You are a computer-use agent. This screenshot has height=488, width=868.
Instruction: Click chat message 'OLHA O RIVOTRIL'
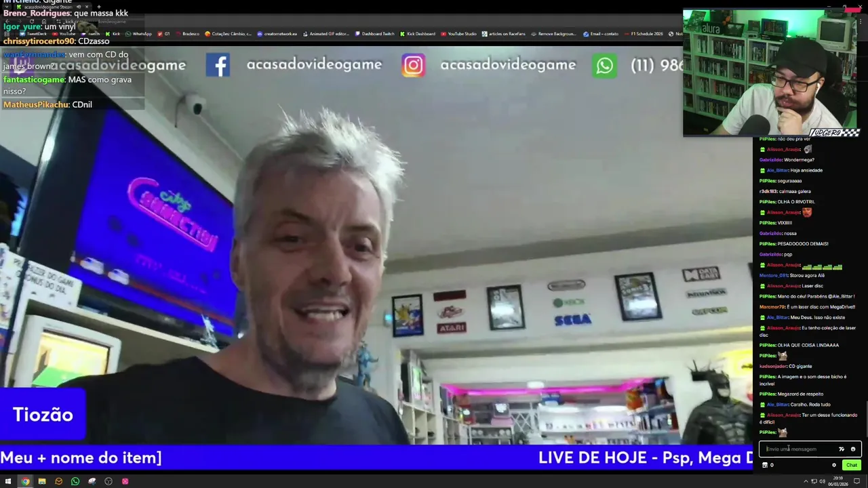tap(796, 202)
